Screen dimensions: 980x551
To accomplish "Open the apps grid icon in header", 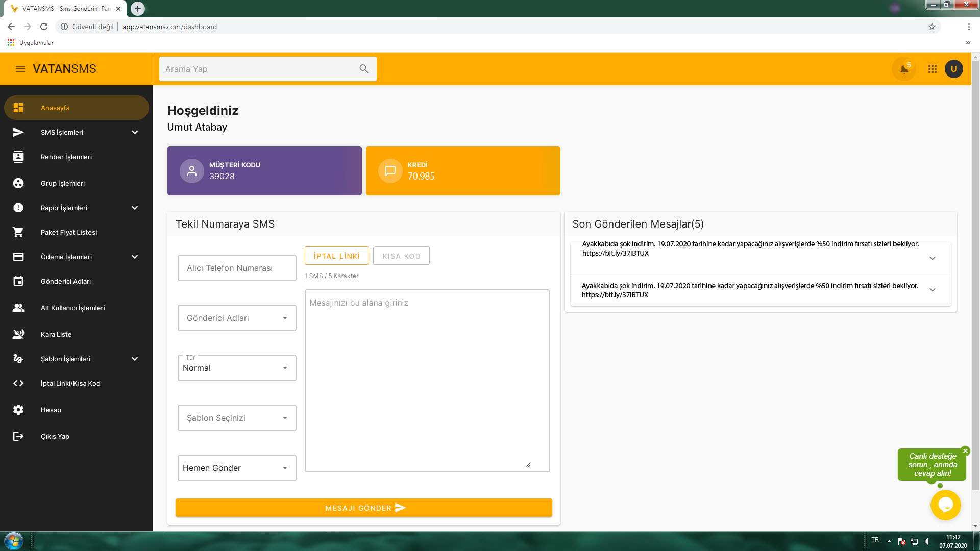I will tap(933, 69).
